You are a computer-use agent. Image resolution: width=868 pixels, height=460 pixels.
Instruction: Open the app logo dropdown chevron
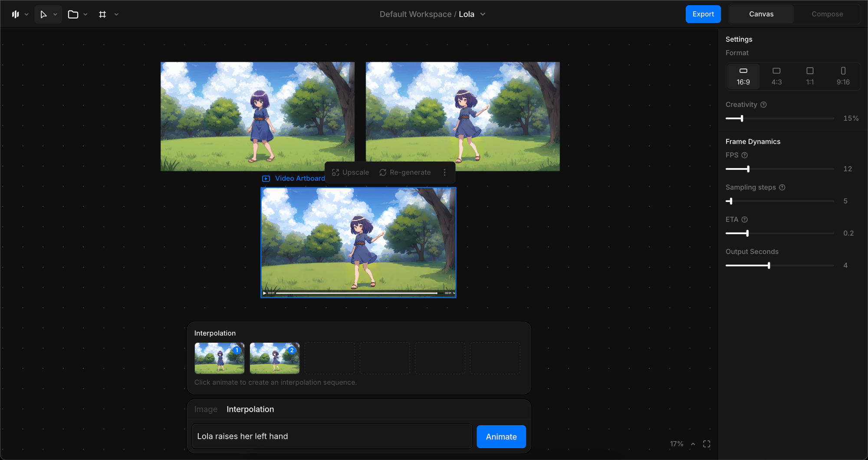26,14
